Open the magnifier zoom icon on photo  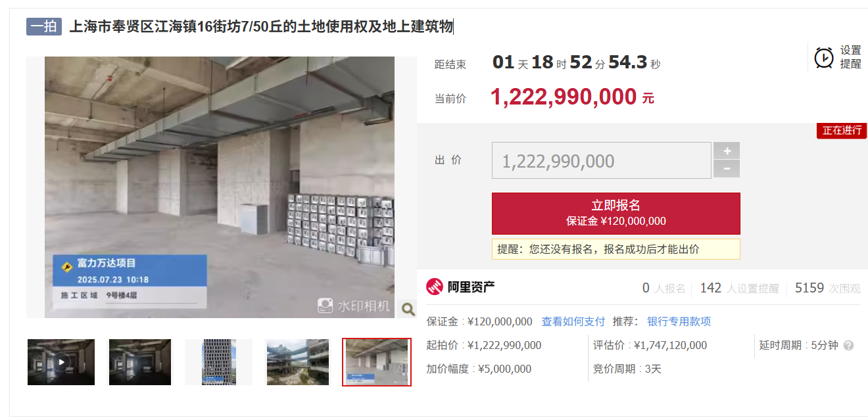[x=408, y=309]
